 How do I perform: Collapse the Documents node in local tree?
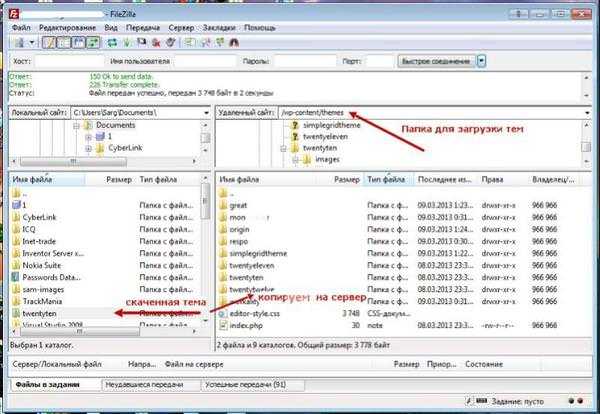coord(76,126)
